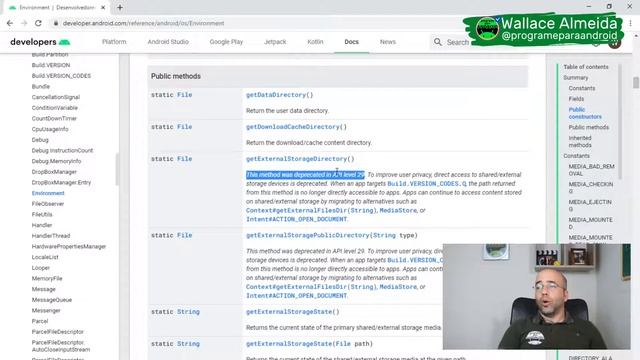Open CpuUsageInfo in sidebar
The height and width of the screenshot is (360, 640).
pos(50,129)
